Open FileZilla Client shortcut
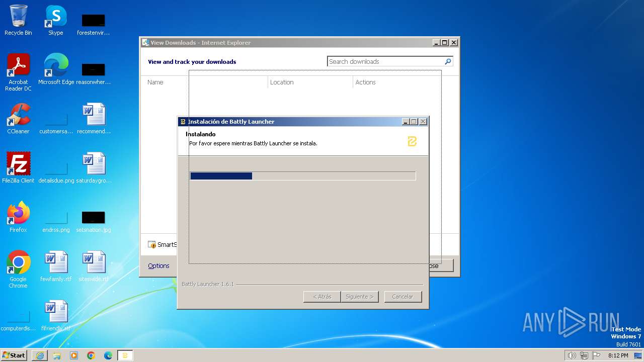644x362 pixels. coord(18,168)
